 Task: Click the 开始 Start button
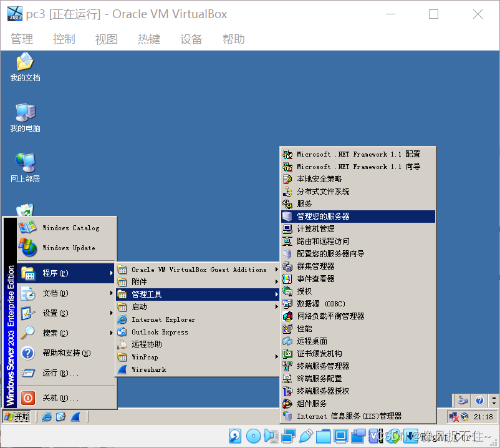17,417
